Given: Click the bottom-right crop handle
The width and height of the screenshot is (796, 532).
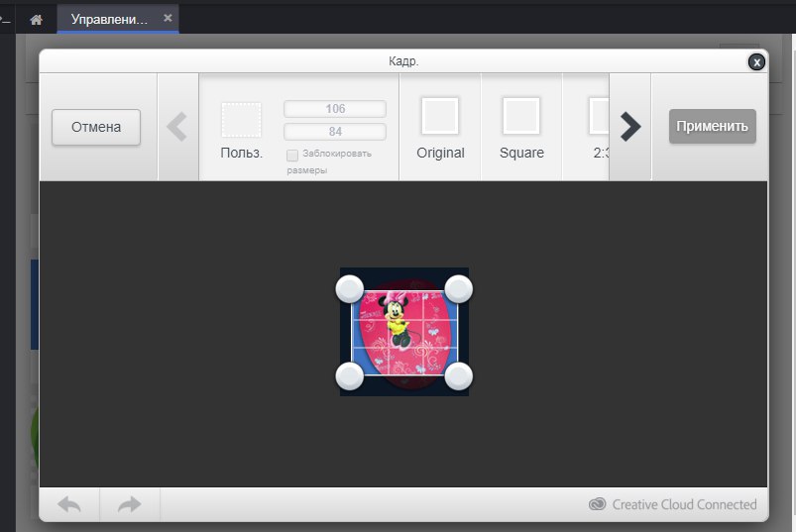Looking at the screenshot, I should coord(459,376).
